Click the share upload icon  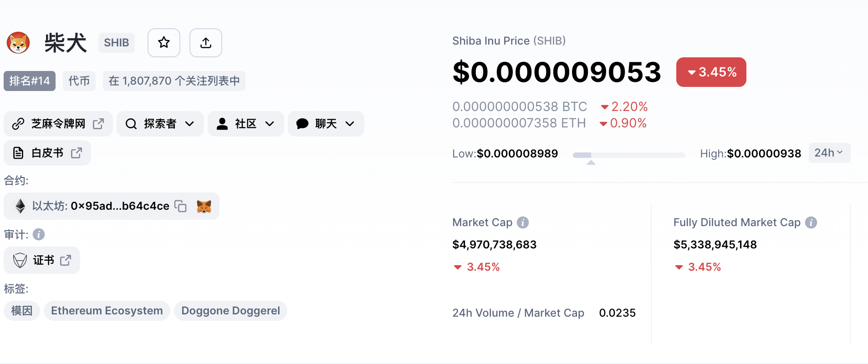point(206,43)
